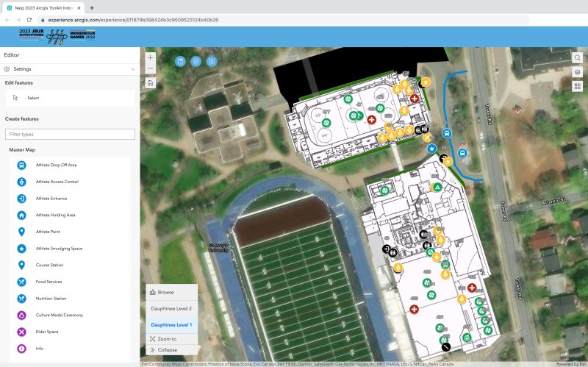Collapse the Master Map template group
Image resolution: width=588 pixels, height=367 pixels.
coord(22,149)
